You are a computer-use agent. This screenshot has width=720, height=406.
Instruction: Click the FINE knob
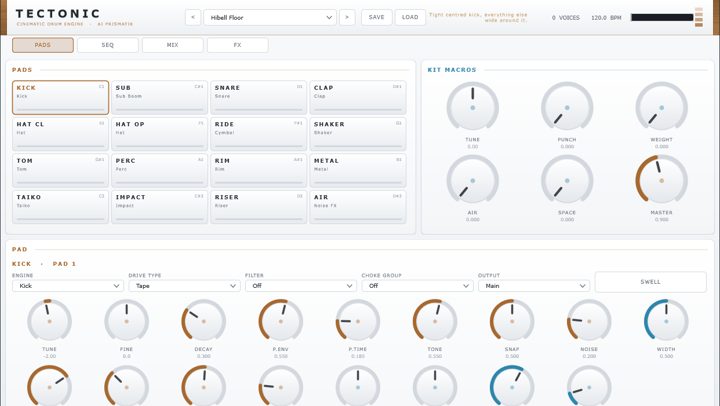[127, 321]
